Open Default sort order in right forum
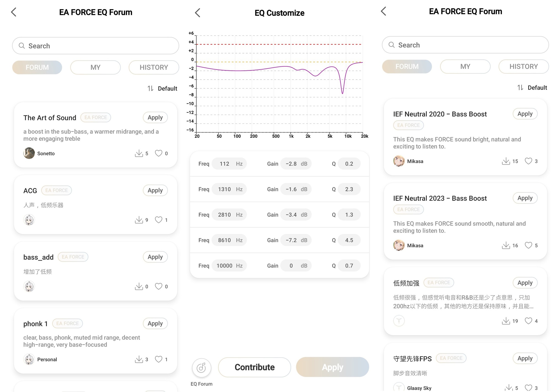 tap(532, 88)
